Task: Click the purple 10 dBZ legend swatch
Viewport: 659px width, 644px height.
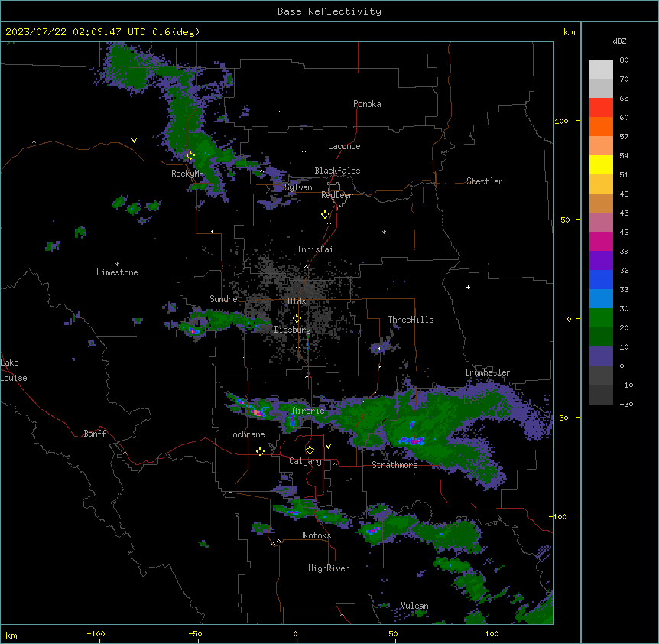Action: [601, 356]
